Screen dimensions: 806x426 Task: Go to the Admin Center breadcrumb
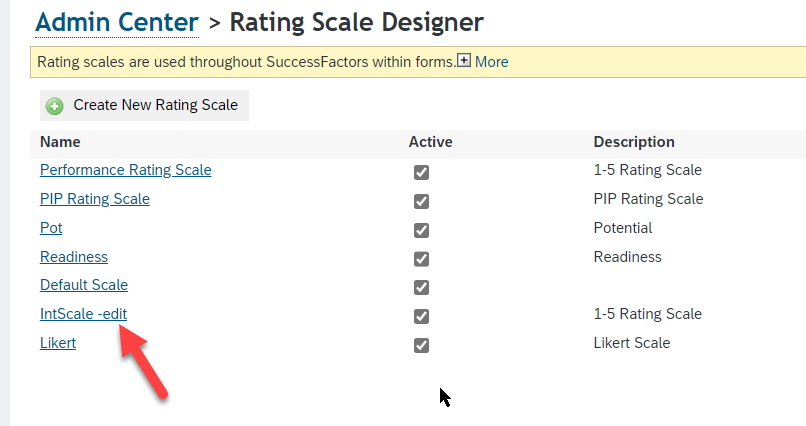(x=117, y=22)
